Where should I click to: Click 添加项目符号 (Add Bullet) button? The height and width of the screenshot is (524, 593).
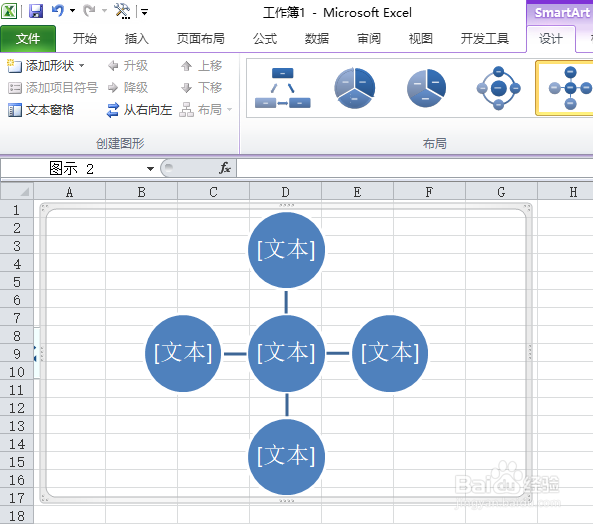tap(53, 88)
